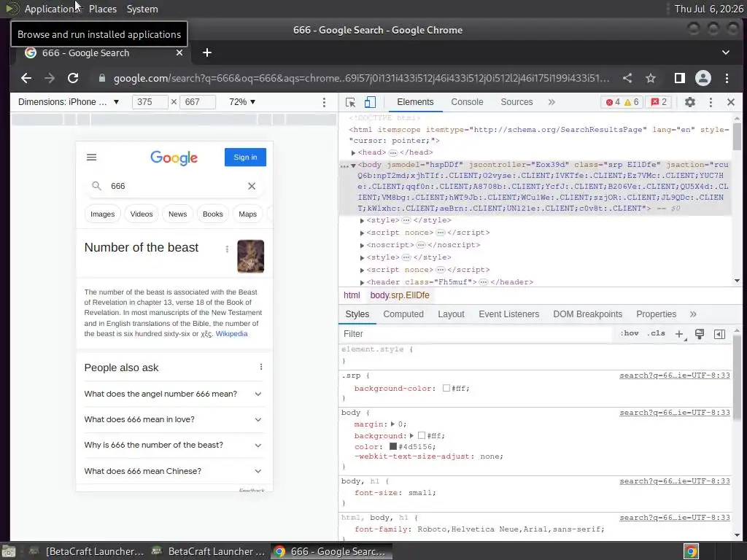This screenshot has width=747, height=560.
Task: Open People also ask options dots
Action: [x=261, y=367]
